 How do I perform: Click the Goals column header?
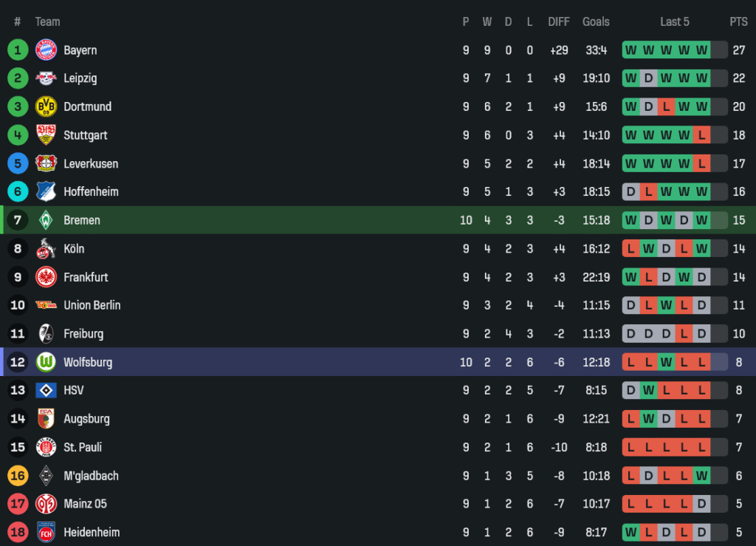[x=596, y=21]
